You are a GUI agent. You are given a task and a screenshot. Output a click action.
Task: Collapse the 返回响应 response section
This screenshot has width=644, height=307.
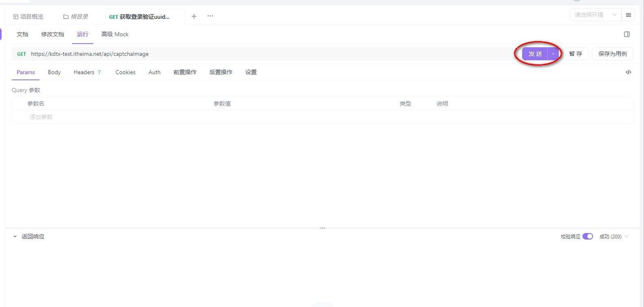pyautogui.click(x=15, y=236)
